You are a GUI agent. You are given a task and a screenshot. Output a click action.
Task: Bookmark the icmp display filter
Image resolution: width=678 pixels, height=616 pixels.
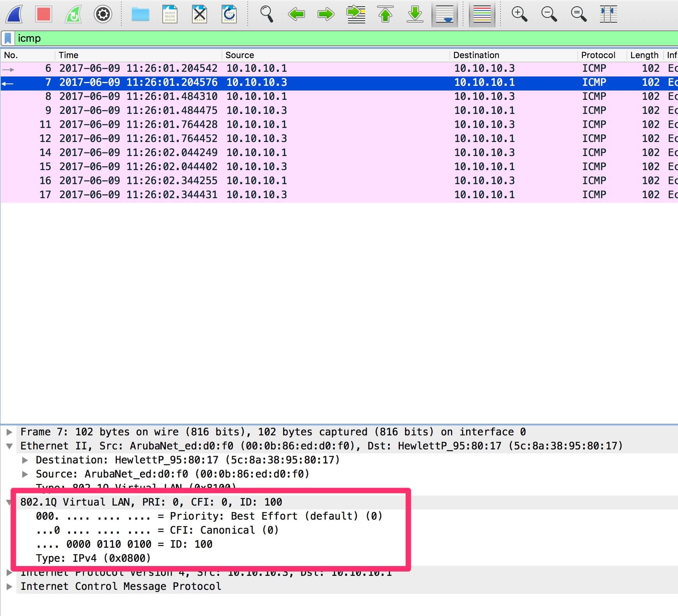pos(8,38)
